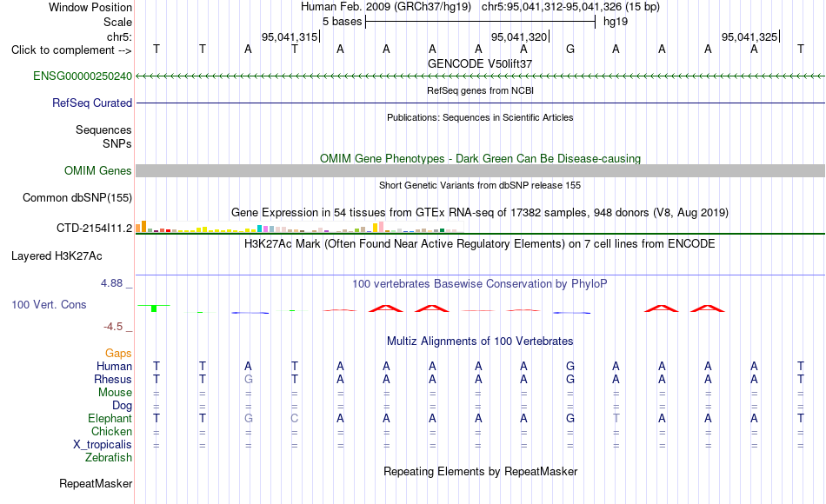Image resolution: width=826 pixels, height=504 pixels.
Task: Click the GTEx Gene Expression track title
Action: (480, 213)
